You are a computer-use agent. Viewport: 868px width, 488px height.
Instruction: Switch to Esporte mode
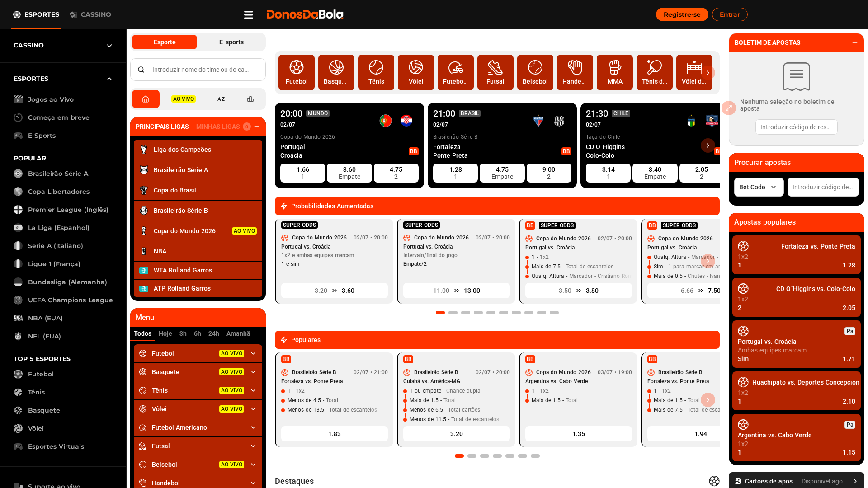pyautogui.click(x=165, y=42)
